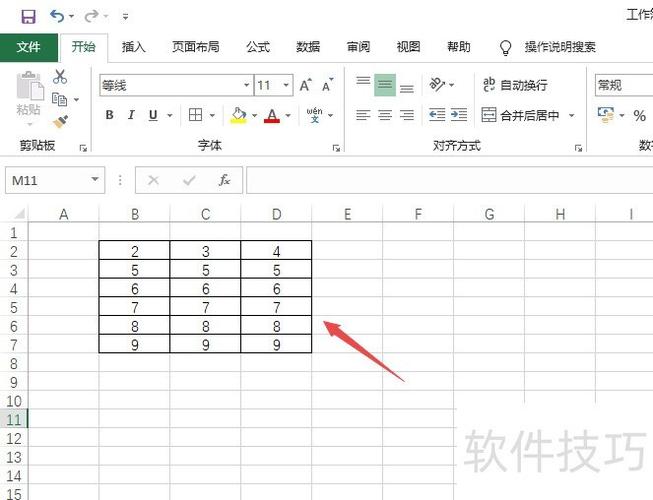Switch to the 公式 ribbon tab
Viewport: 653px width, 500px height.
pyautogui.click(x=258, y=47)
